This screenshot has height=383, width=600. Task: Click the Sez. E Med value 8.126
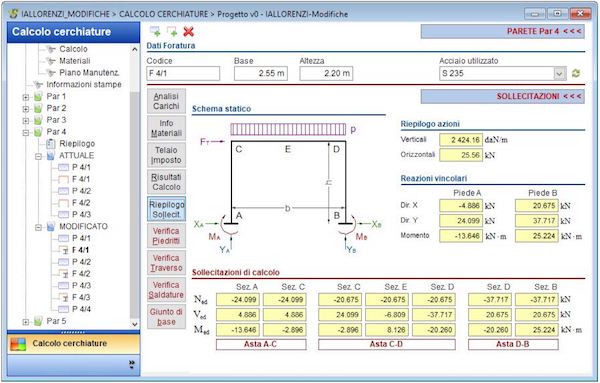pyautogui.click(x=386, y=330)
